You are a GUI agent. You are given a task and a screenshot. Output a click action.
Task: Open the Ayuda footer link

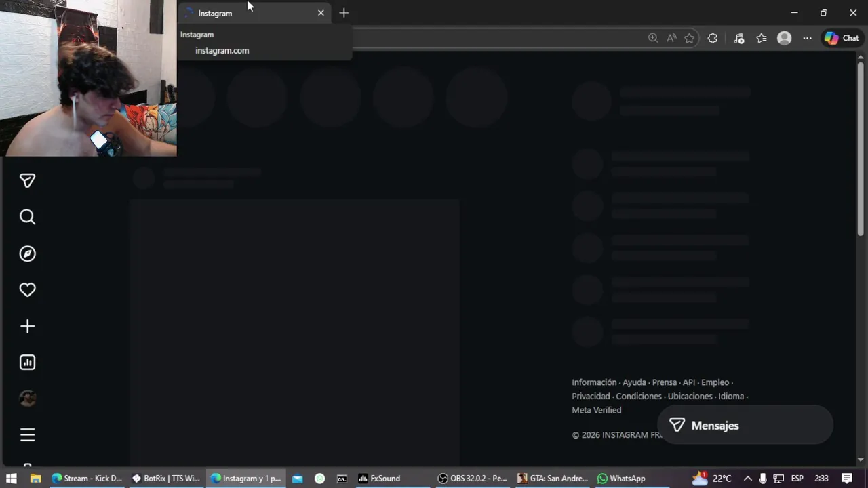click(x=634, y=382)
